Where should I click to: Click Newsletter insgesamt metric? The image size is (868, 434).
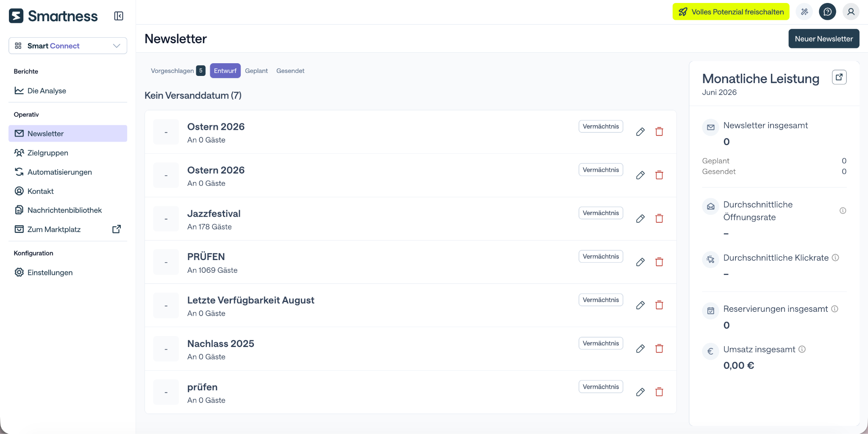pos(765,126)
